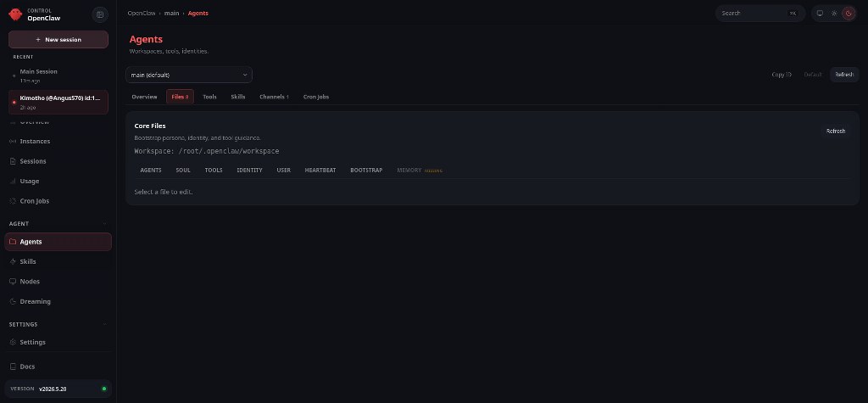The height and width of the screenshot is (403, 868).
Task: Click the Skills bolt icon in sidebar
Action: point(13,261)
